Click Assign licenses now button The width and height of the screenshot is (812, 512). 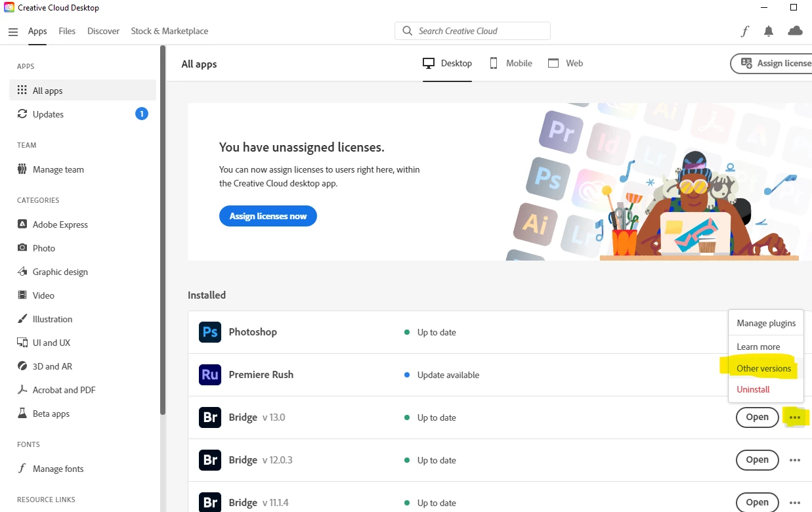pyautogui.click(x=268, y=216)
